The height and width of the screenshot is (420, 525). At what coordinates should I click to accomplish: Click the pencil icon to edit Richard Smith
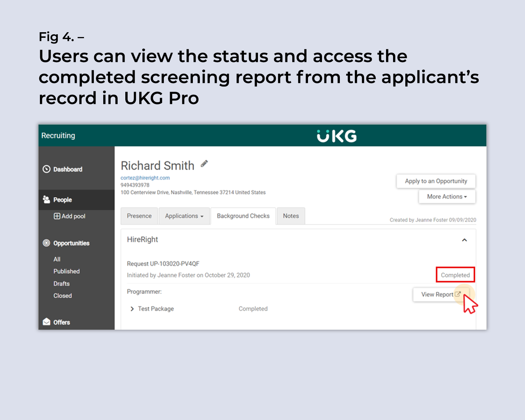204,164
